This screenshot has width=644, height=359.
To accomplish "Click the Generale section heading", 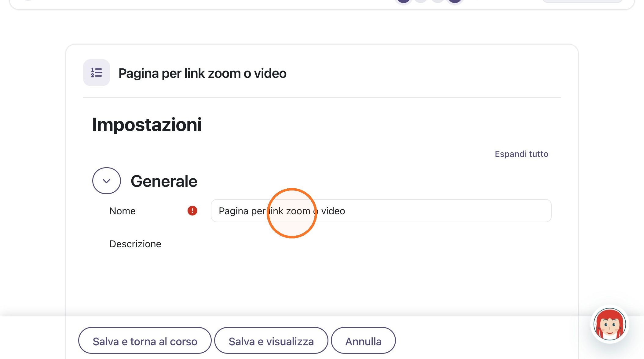I will coord(164,181).
